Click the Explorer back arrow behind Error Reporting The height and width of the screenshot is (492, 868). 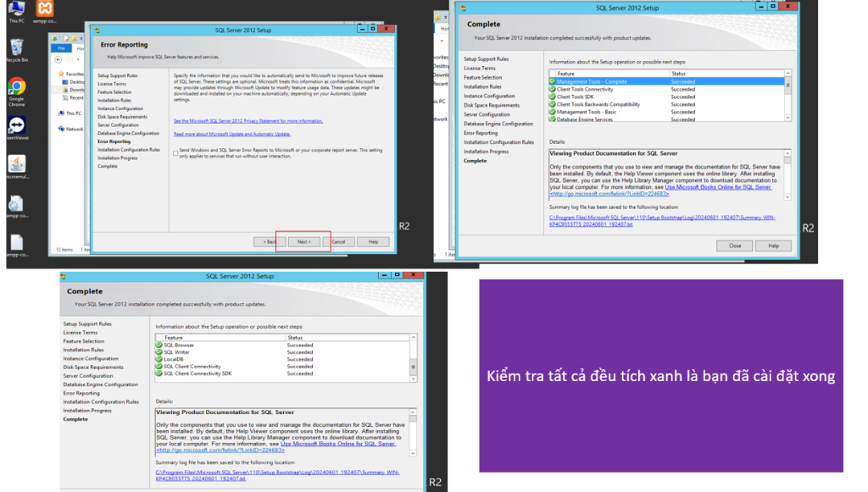[58, 59]
